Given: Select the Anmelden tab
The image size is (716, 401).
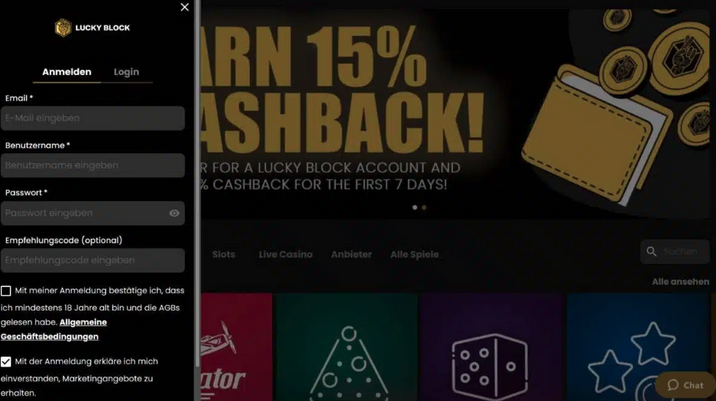Looking at the screenshot, I should [67, 72].
